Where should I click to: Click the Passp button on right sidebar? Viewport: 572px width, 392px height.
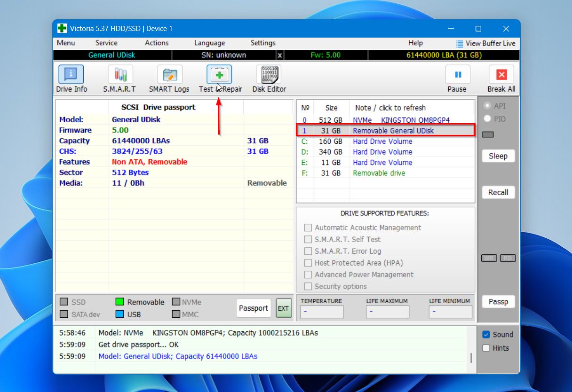click(498, 302)
